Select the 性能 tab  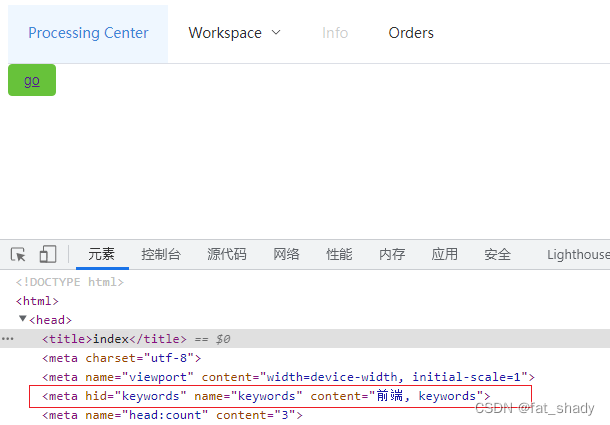click(x=339, y=254)
